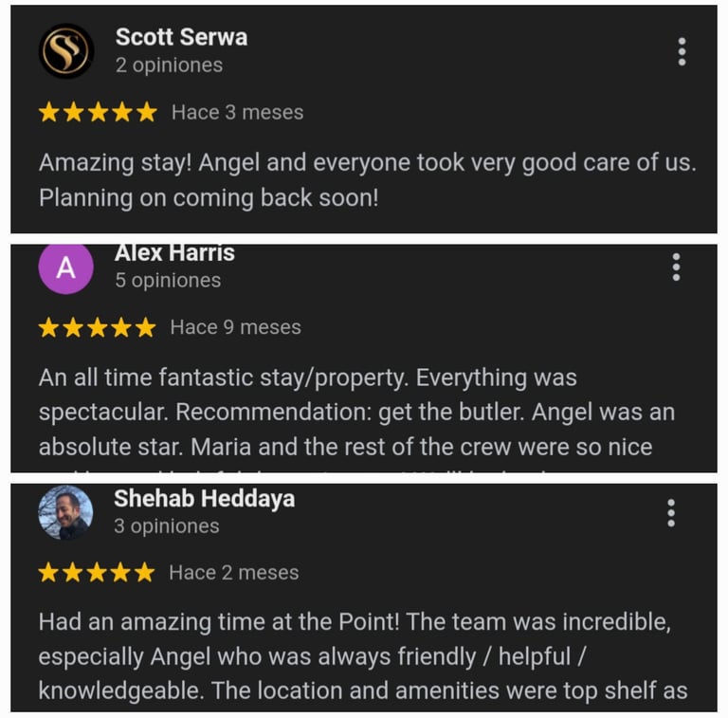The height and width of the screenshot is (718, 728).
Task: Open the options menu for Scott Serwa's review
Action: tap(682, 51)
